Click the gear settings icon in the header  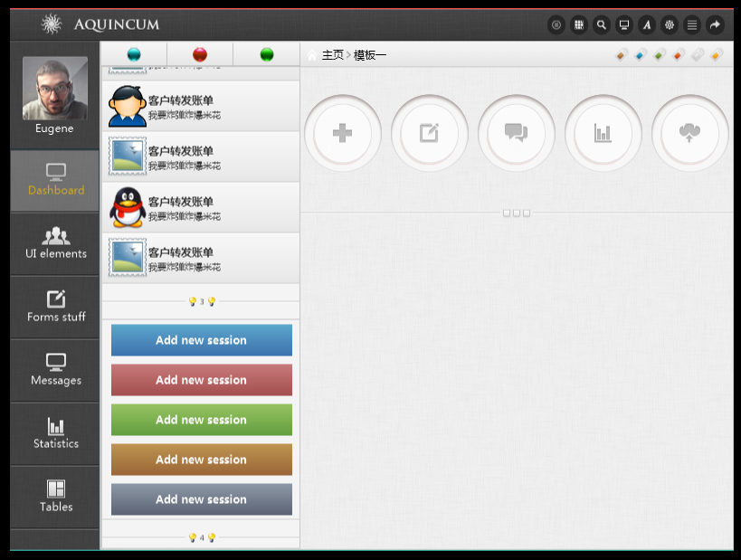tap(669, 24)
